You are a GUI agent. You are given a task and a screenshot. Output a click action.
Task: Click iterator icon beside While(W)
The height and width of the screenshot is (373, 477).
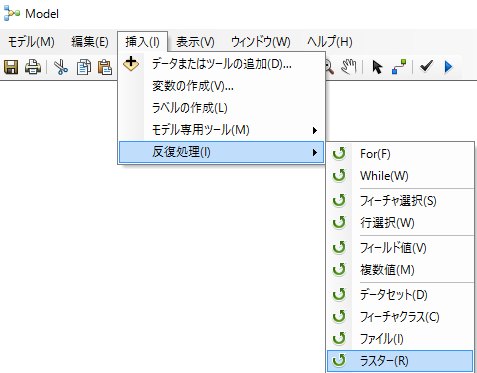(339, 176)
